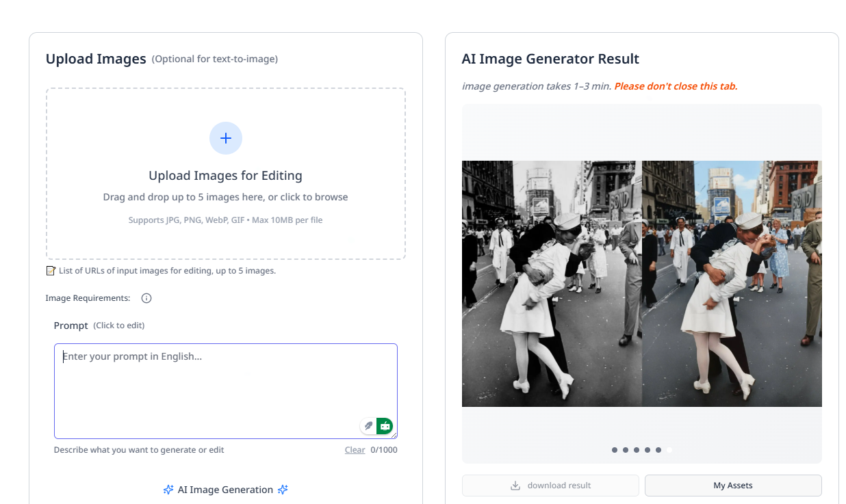Click the Clear link under the prompt
Screen dimensions: 846x504
pyautogui.click(x=355, y=450)
